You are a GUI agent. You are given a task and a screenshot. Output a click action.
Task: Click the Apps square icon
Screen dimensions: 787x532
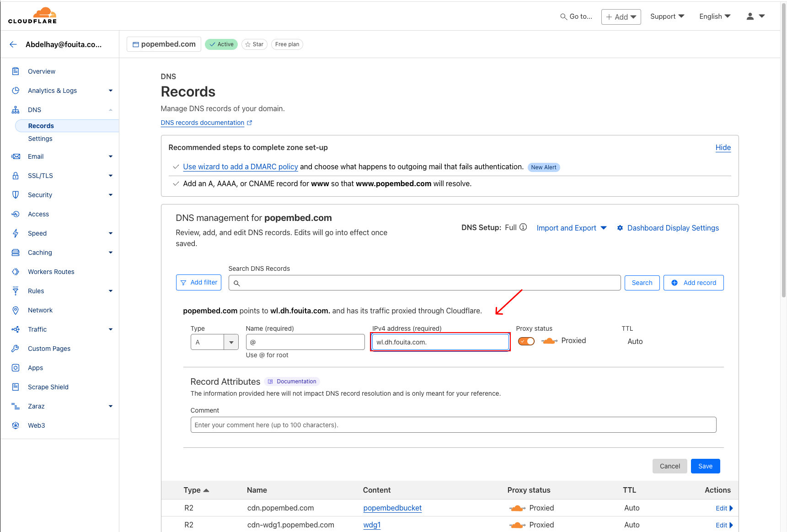(16, 368)
